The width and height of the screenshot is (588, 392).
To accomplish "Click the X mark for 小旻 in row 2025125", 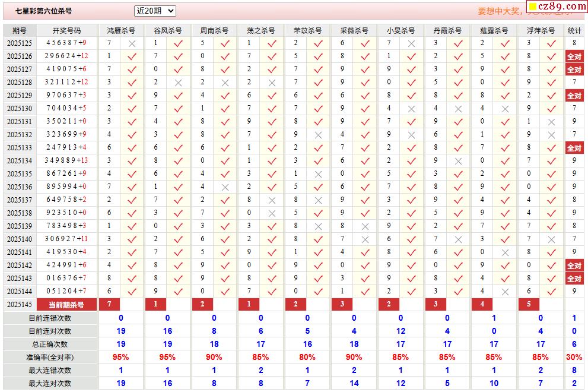I will 412,43.
